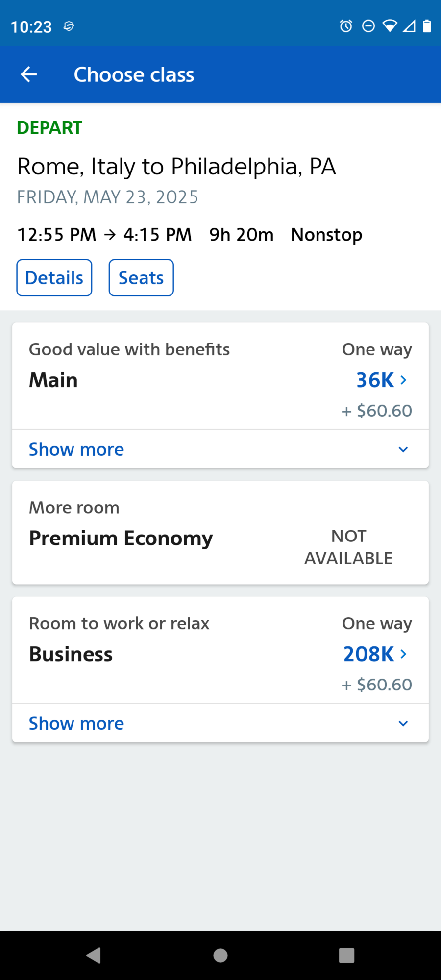Tap the battery status icon

pyautogui.click(x=427, y=26)
